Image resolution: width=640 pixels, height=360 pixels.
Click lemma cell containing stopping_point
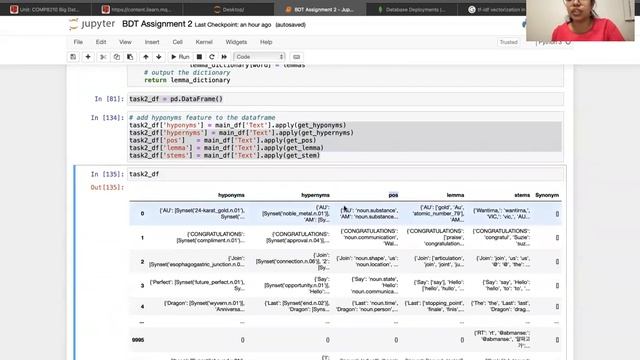pyautogui.click(x=434, y=306)
